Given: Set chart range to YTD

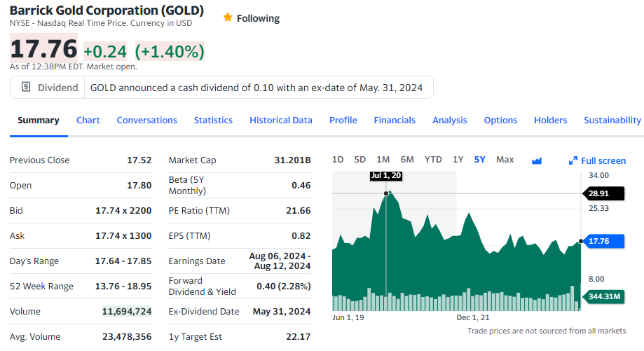Looking at the screenshot, I should (x=433, y=160).
